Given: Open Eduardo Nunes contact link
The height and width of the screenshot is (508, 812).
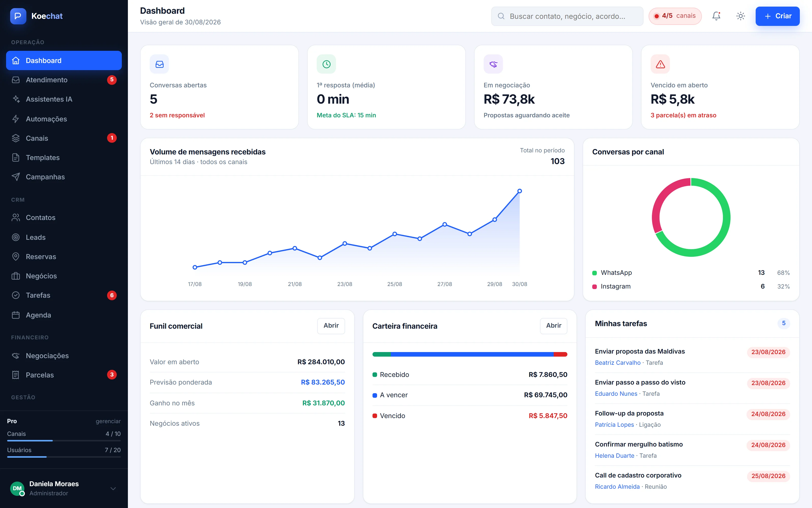Looking at the screenshot, I should pos(616,393).
